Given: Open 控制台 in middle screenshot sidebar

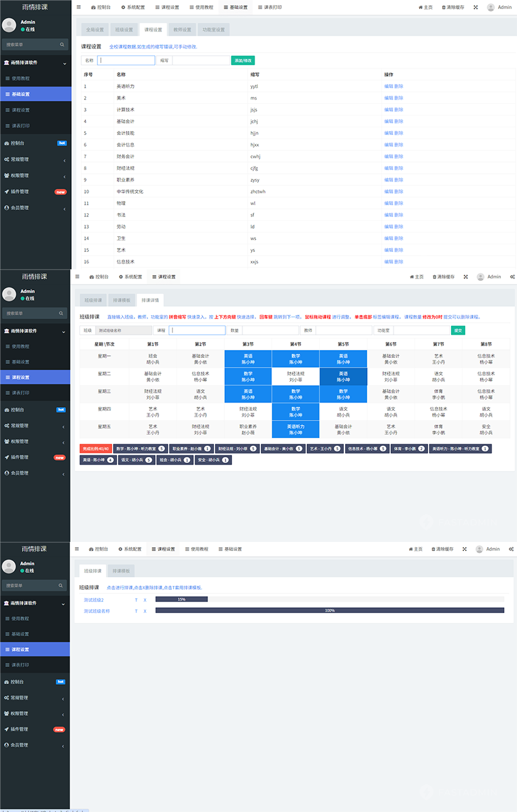Looking at the screenshot, I should pyautogui.click(x=35, y=410).
